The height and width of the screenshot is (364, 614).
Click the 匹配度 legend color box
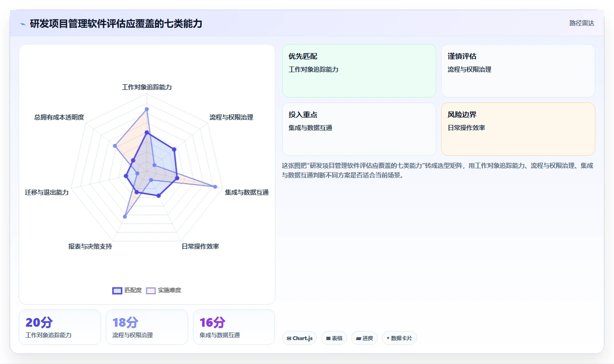117,290
